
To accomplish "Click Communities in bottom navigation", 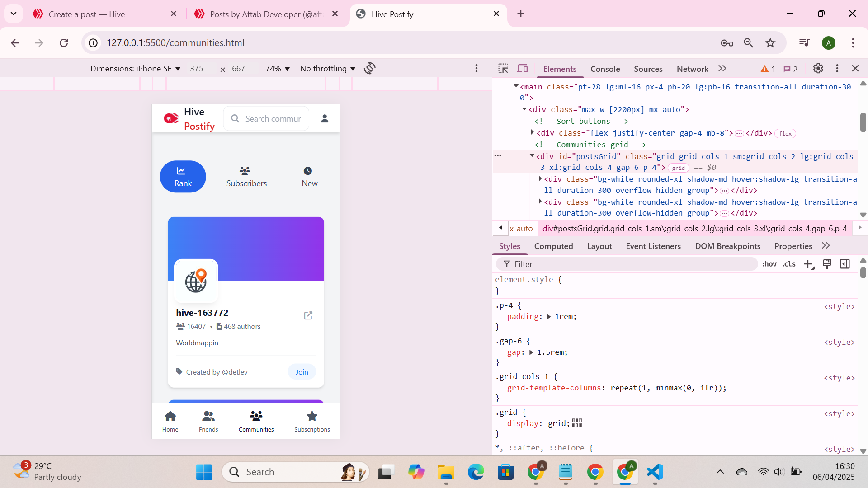I will (x=256, y=421).
